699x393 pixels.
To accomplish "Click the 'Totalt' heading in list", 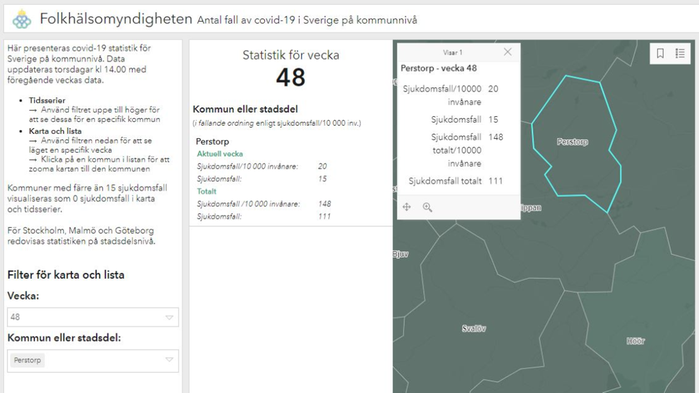I will click(x=206, y=191).
